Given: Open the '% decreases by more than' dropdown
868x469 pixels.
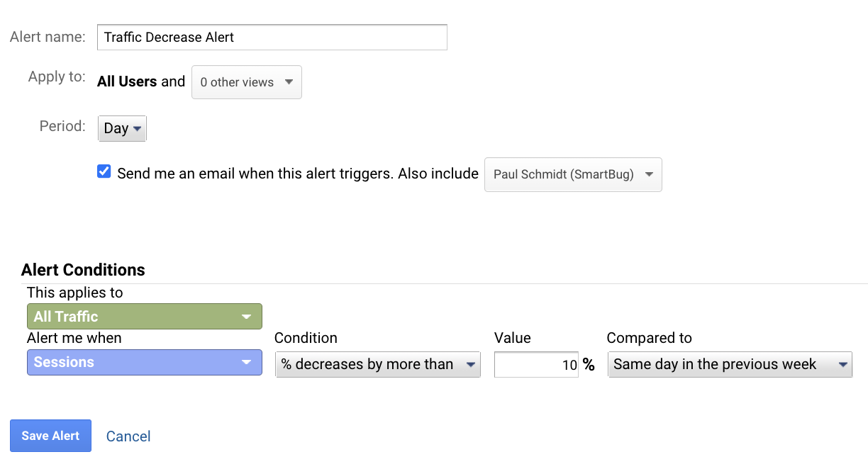Looking at the screenshot, I should (377, 364).
